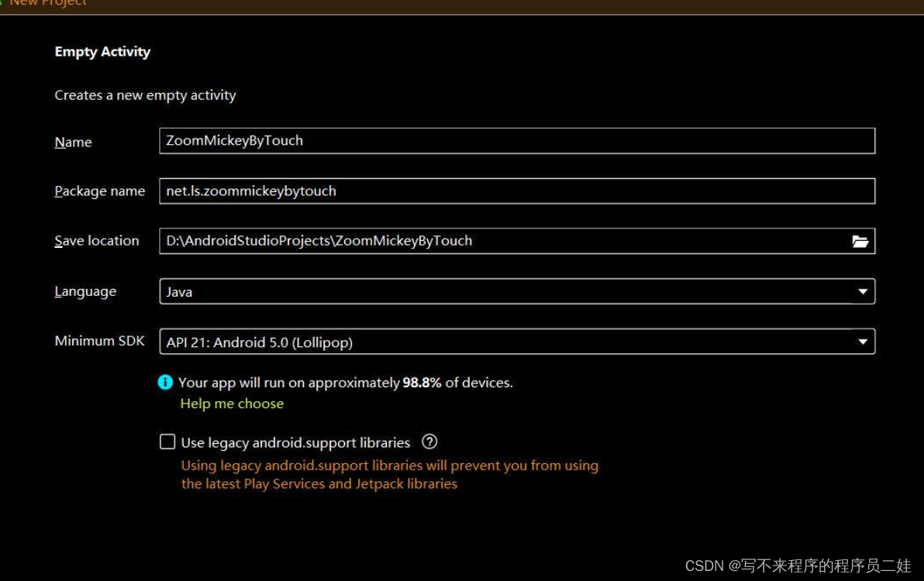Screen dimensions: 924x581
Task: Enable Use legacy android.support libraries checkbox
Action: pyautogui.click(x=167, y=442)
